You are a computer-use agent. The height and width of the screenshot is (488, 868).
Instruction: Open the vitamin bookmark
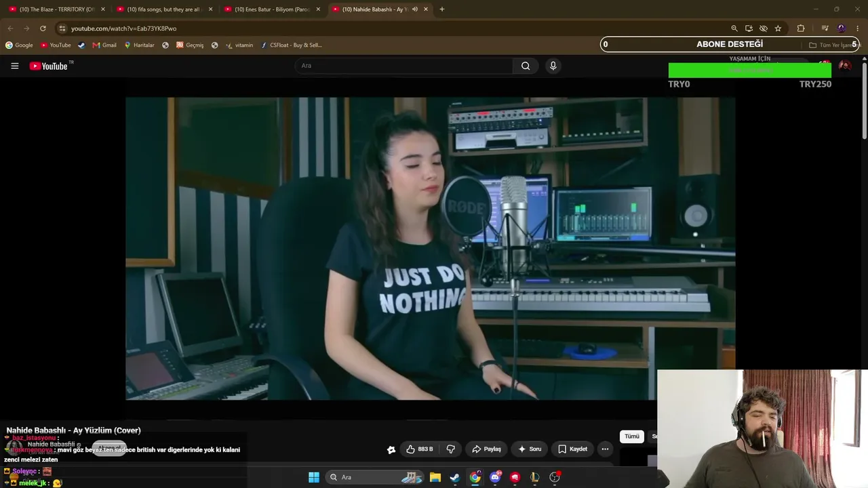click(x=239, y=45)
